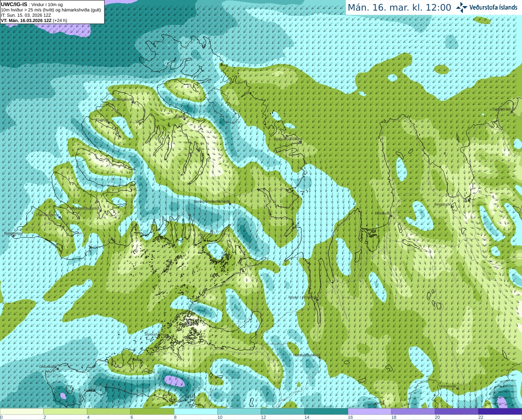
Task: Select the 4–6 m/s green legend swatch
Action: coord(108,411)
